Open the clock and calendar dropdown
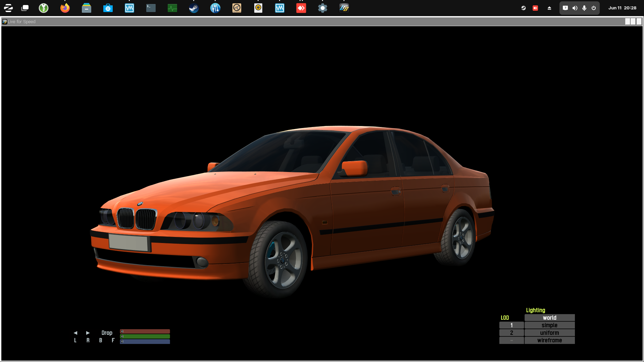644x362 pixels. coord(622,8)
